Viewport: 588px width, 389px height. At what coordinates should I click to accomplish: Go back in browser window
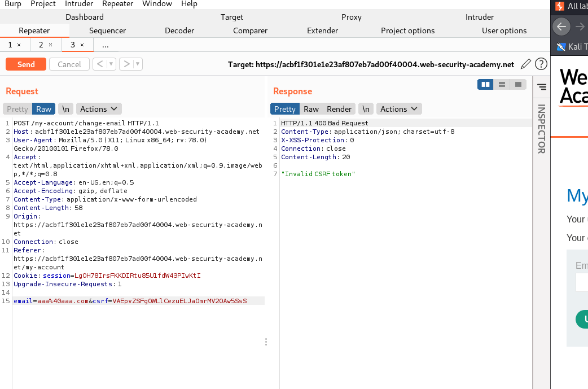(x=561, y=27)
